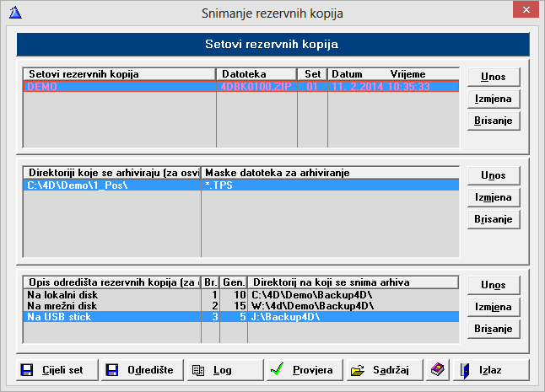545x392 pixels.
Task: Click Provjera button with green checkmark
Action: (305, 370)
